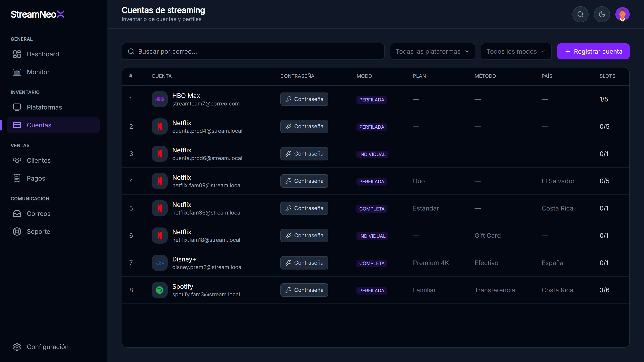
Task: Click the Correos inbox icon
Action: 17,214
